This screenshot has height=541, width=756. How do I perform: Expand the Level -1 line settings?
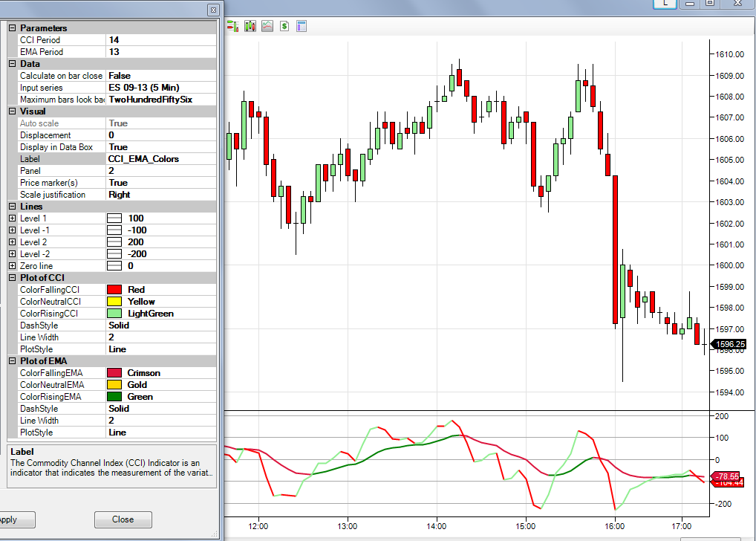click(13, 230)
